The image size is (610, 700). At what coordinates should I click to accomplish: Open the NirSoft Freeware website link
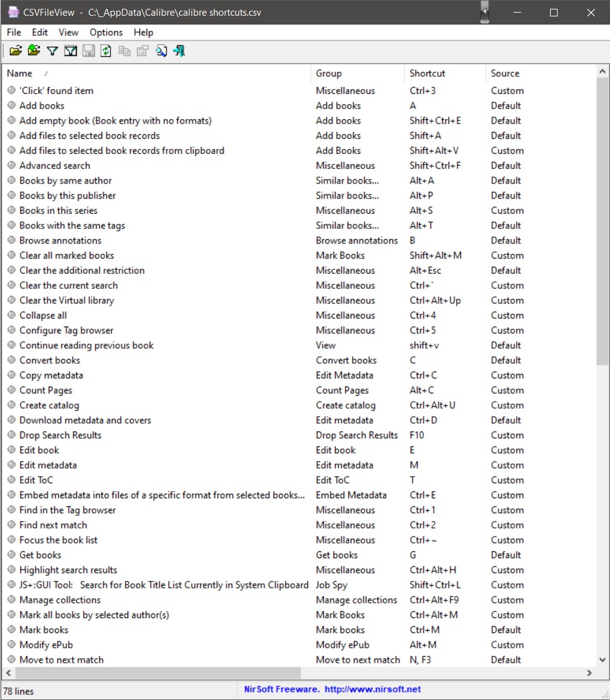332,689
